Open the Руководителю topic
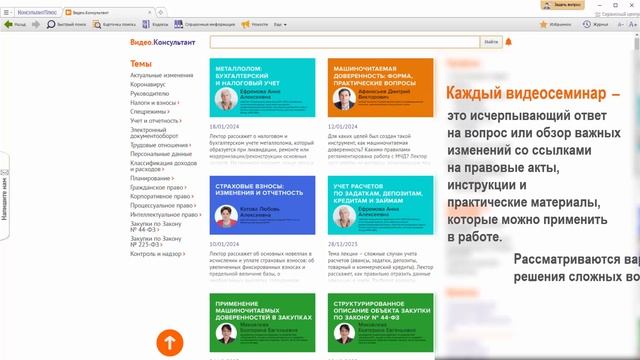640x360 pixels. 149,93
